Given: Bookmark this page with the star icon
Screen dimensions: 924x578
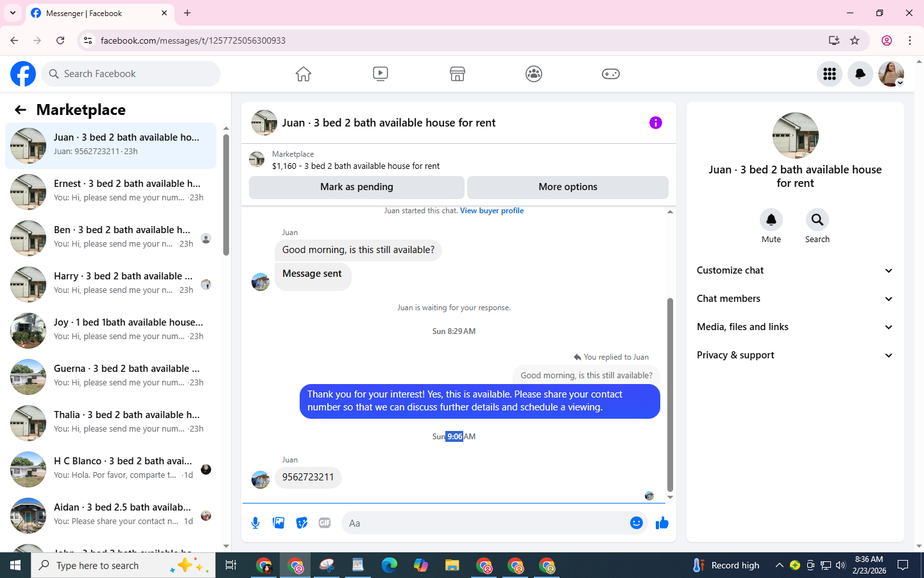Looking at the screenshot, I should click(x=855, y=40).
